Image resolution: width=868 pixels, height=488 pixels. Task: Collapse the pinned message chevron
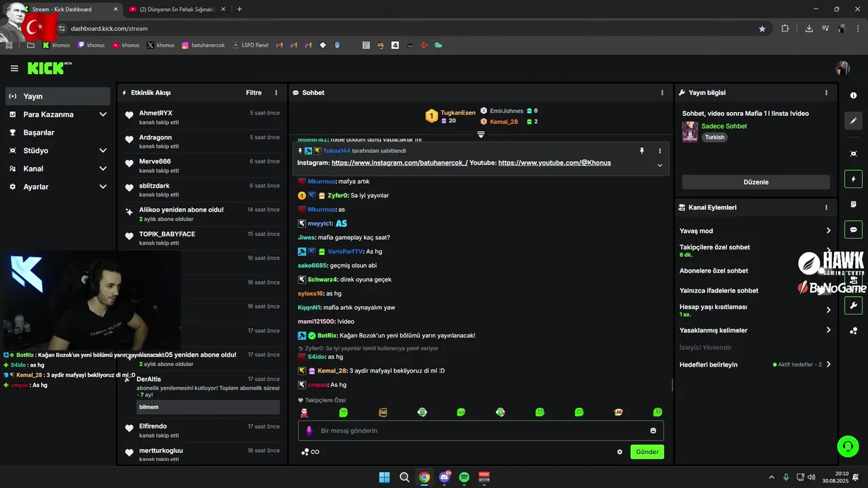pos(660,165)
